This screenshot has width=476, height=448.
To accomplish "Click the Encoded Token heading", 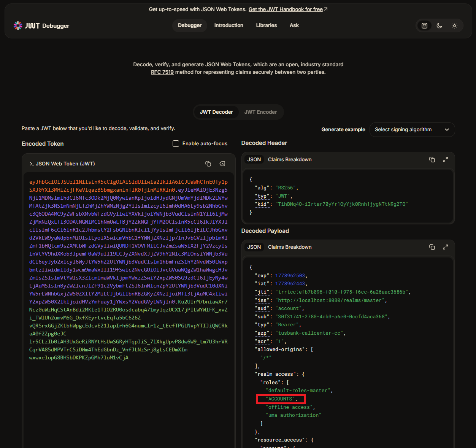I will click(x=43, y=144).
